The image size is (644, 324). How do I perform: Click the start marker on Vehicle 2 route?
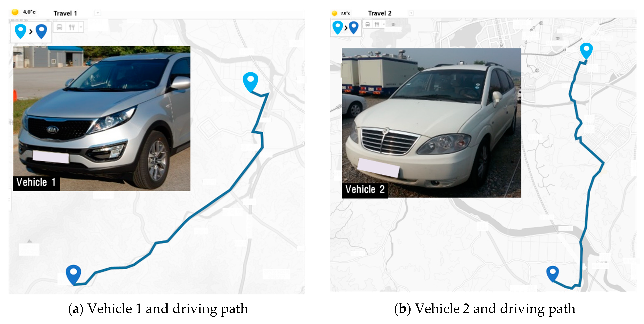586,51
